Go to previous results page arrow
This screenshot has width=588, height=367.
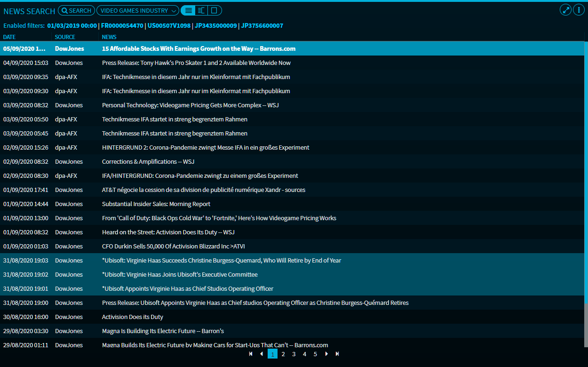click(262, 354)
